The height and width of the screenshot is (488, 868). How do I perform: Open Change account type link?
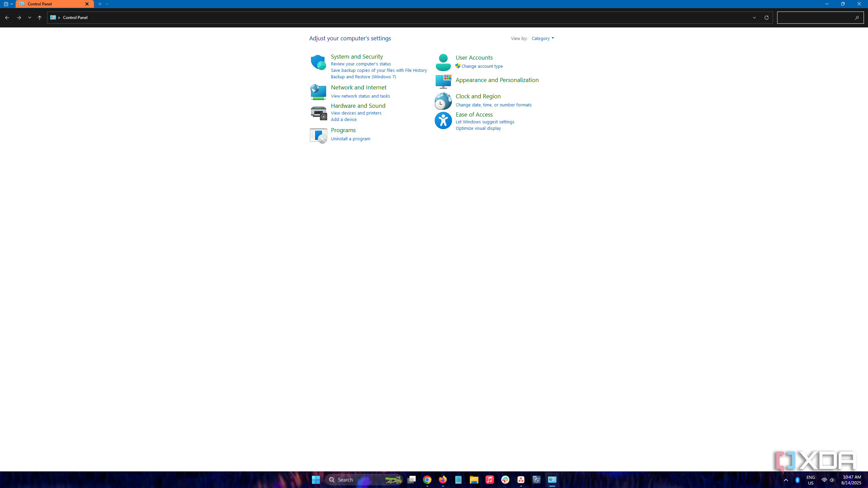tap(482, 66)
